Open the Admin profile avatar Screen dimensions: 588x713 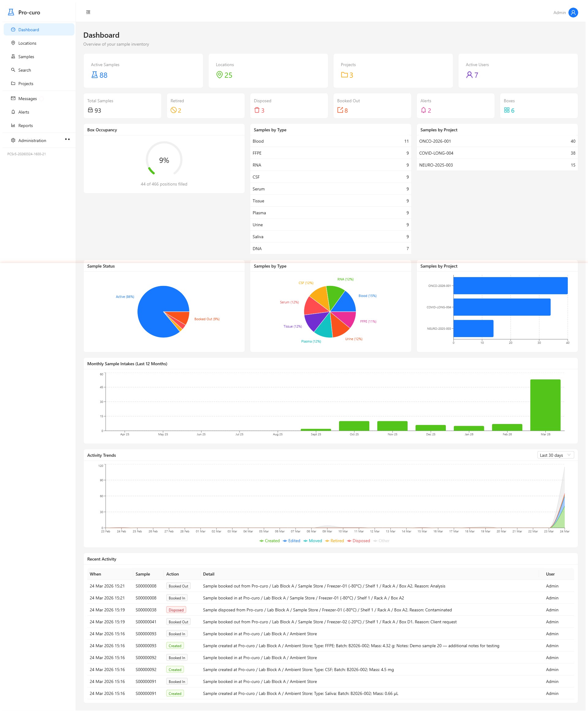[x=573, y=13]
